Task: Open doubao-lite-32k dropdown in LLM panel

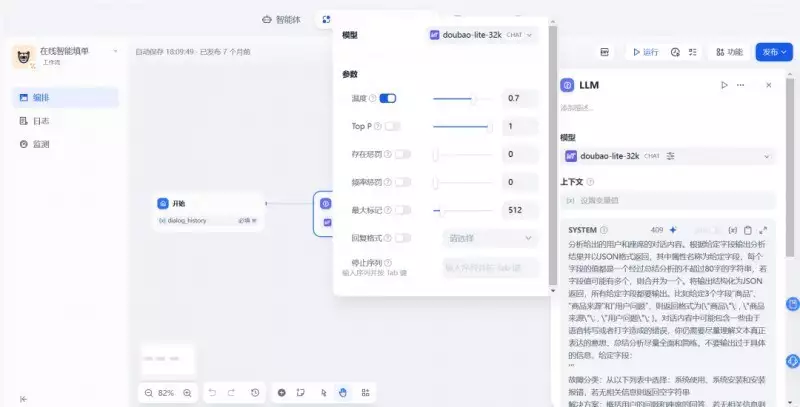Action: click(668, 156)
